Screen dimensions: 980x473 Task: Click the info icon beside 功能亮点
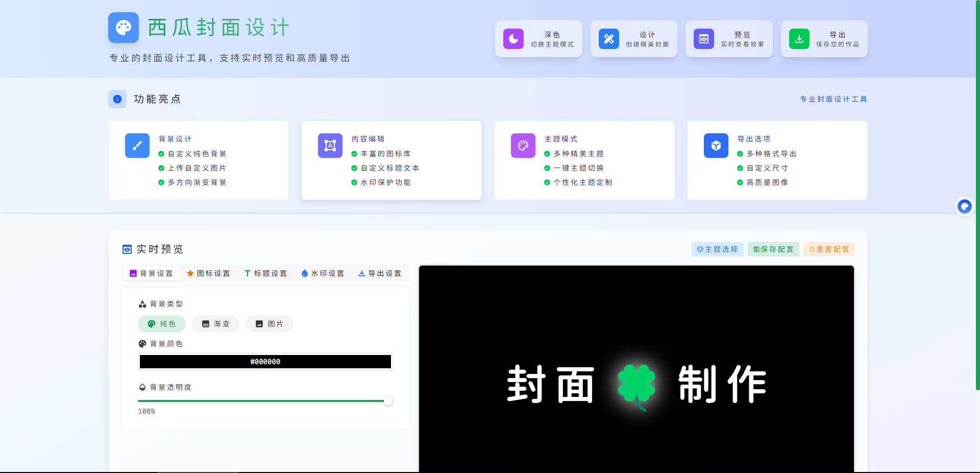[117, 99]
